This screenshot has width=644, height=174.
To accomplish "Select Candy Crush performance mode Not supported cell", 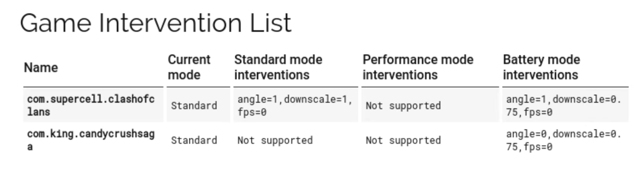I will click(x=403, y=140).
